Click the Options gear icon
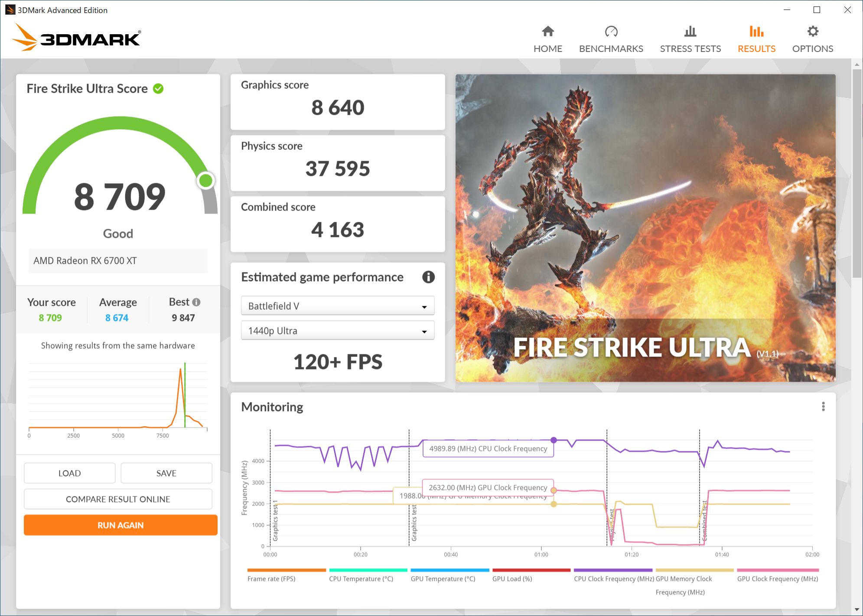The height and width of the screenshot is (616, 863). pos(813,31)
